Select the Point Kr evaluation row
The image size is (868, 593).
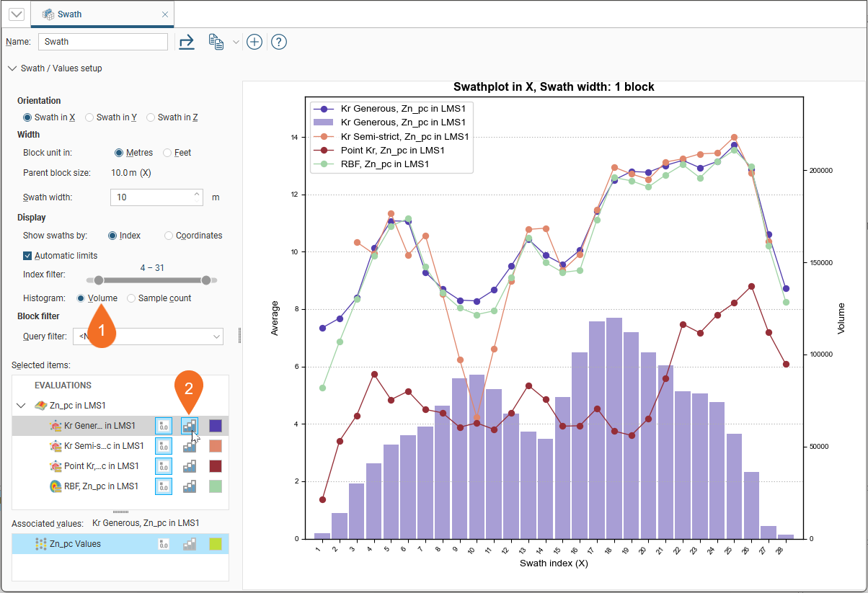pyautogui.click(x=101, y=466)
